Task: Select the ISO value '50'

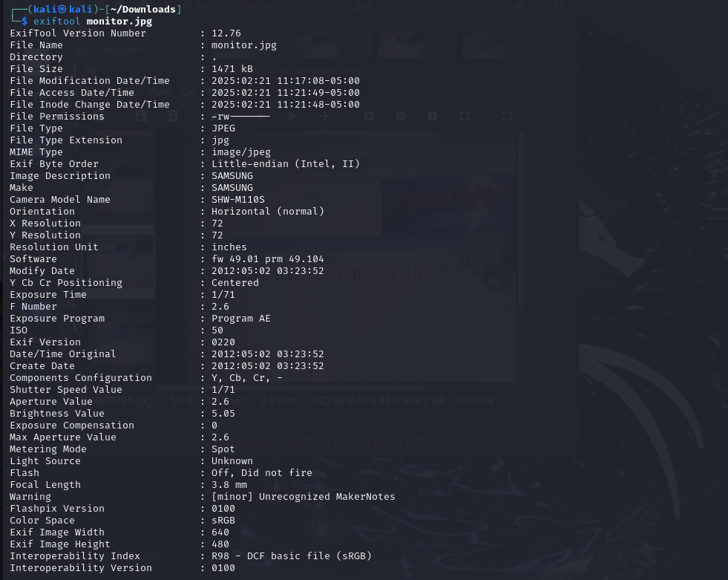Action: (x=217, y=330)
